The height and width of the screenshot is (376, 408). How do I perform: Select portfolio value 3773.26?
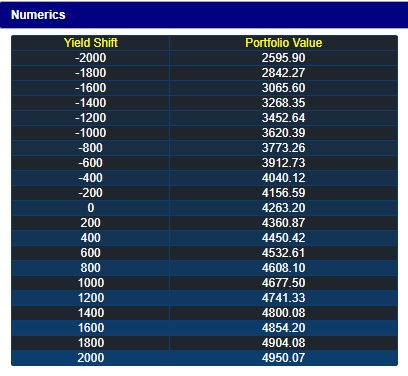(284, 148)
